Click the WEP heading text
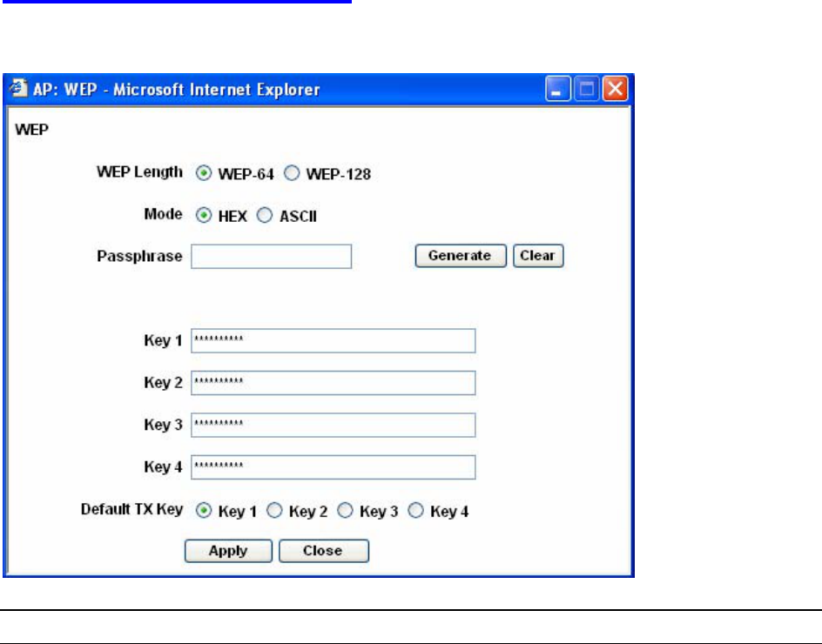Viewport: 822px width, 644px height. coord(32,130)
